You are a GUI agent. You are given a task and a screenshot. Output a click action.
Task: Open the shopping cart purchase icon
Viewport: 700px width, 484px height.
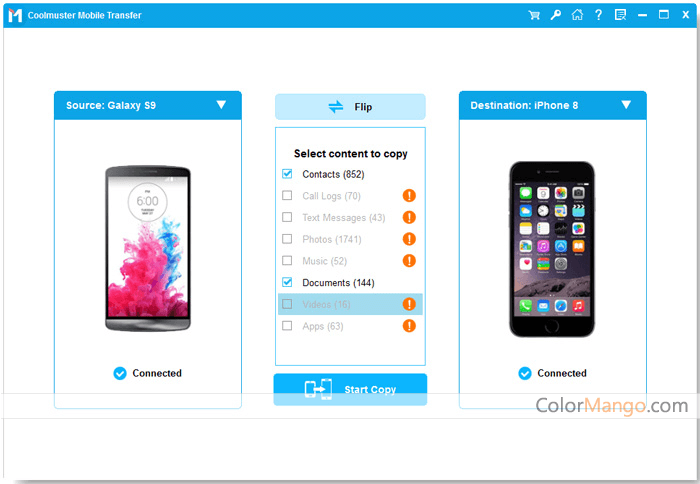(x=534, y=15)
